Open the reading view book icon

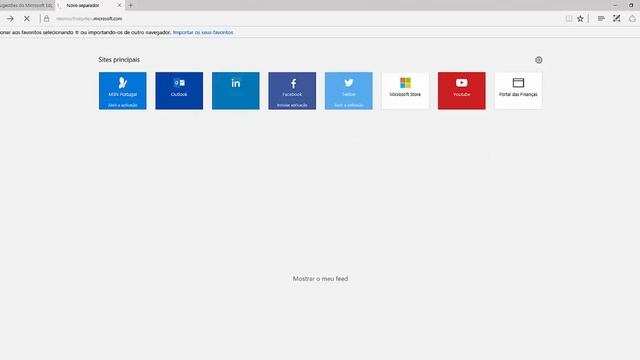569,18
